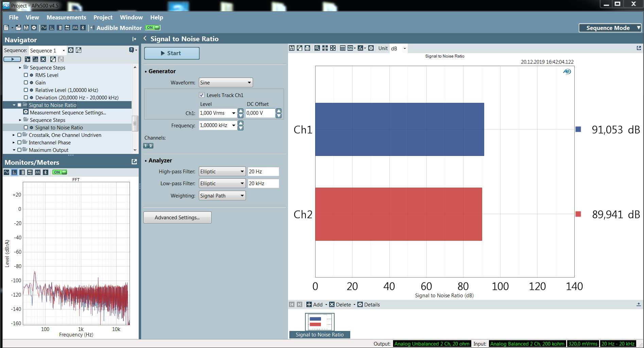Collapse the Navigator panel with the pin icon
Screen dimensions: 644x348
[134, 39]
